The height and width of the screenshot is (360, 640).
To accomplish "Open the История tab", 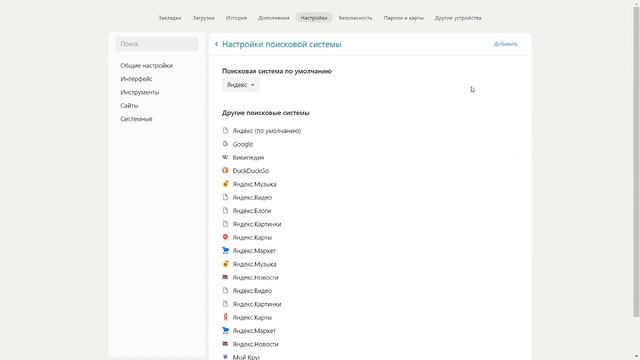I will (236, 18).
